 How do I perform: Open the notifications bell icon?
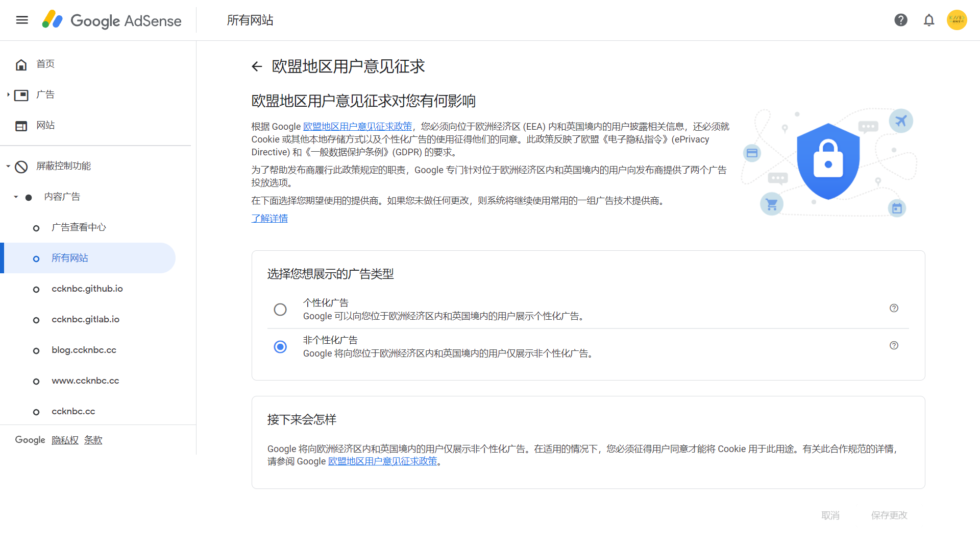point(929,20)
